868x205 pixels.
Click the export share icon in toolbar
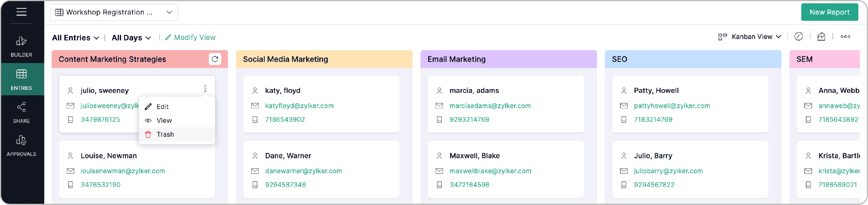click(821, 37)
